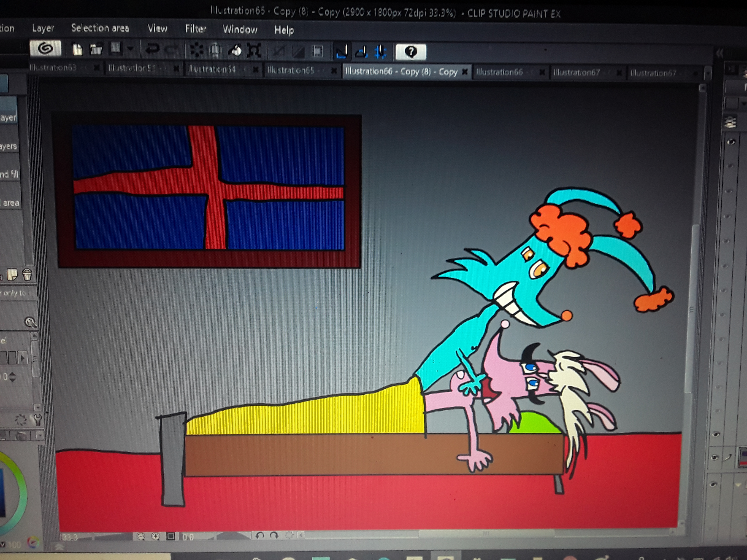Click the Open folder icon
The image size is (747, 560).
click(96, 50)
